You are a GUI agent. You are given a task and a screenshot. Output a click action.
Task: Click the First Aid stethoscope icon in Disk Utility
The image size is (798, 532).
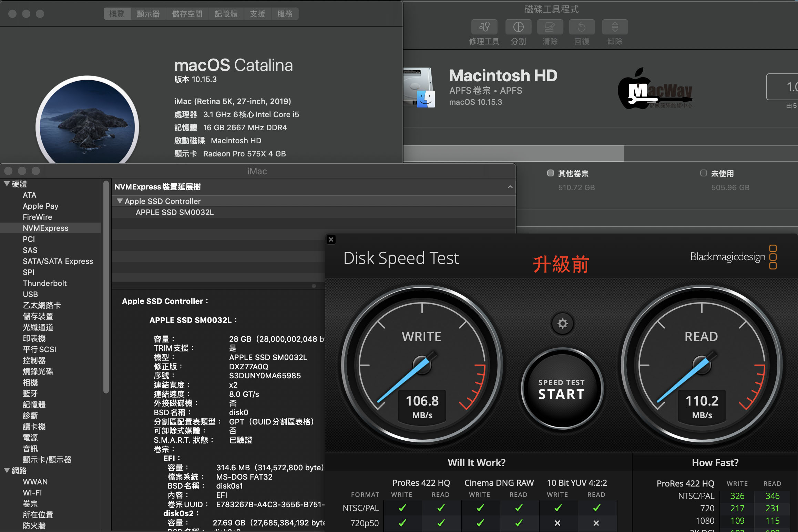[x=484, y=27]
